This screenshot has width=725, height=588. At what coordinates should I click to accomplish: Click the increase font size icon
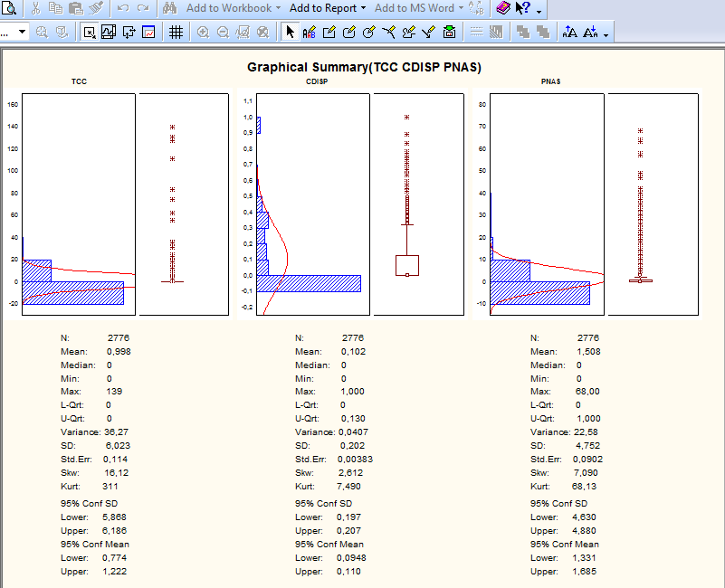tap(569, 32)
